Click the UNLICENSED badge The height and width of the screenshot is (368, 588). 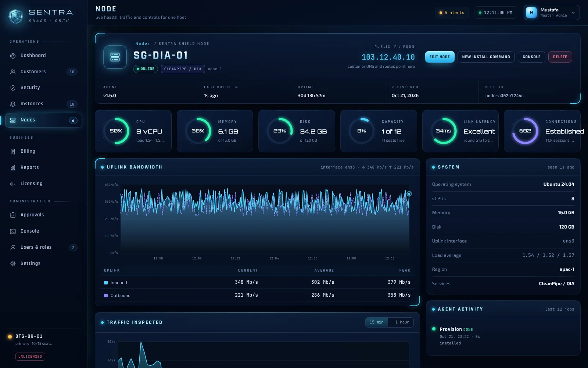(x=30, y=357)
